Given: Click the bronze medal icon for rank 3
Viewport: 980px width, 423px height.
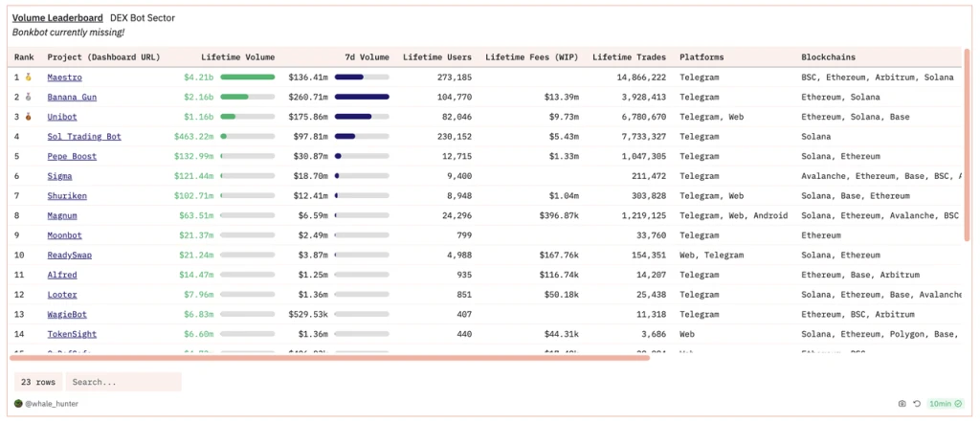Looking at the screenshot, I should [29, 117].
